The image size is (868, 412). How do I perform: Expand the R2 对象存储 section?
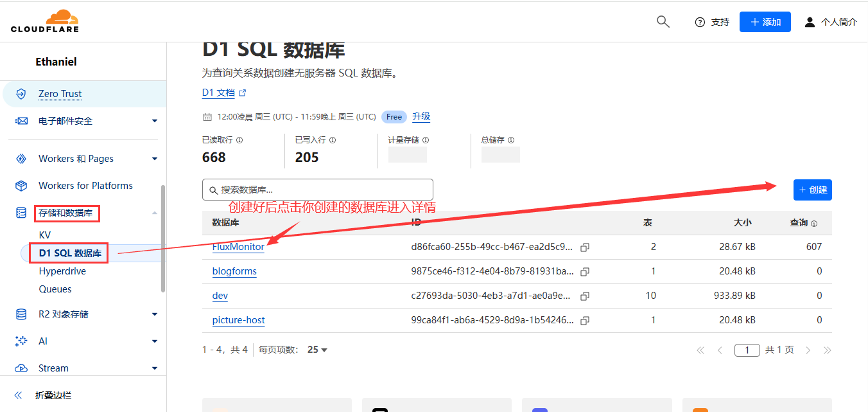[154, 314]
